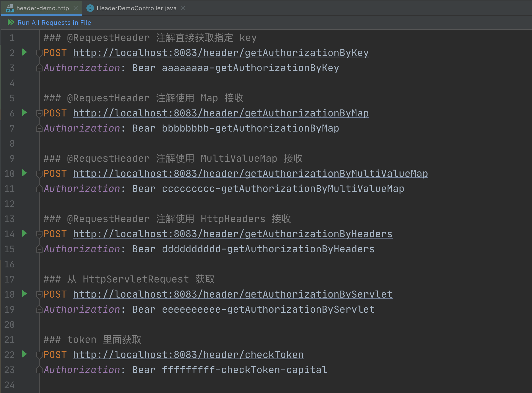Run the checkToken request gutter arrow
The height and width of the screenshot is (393, 532).
tap(24, 354)
